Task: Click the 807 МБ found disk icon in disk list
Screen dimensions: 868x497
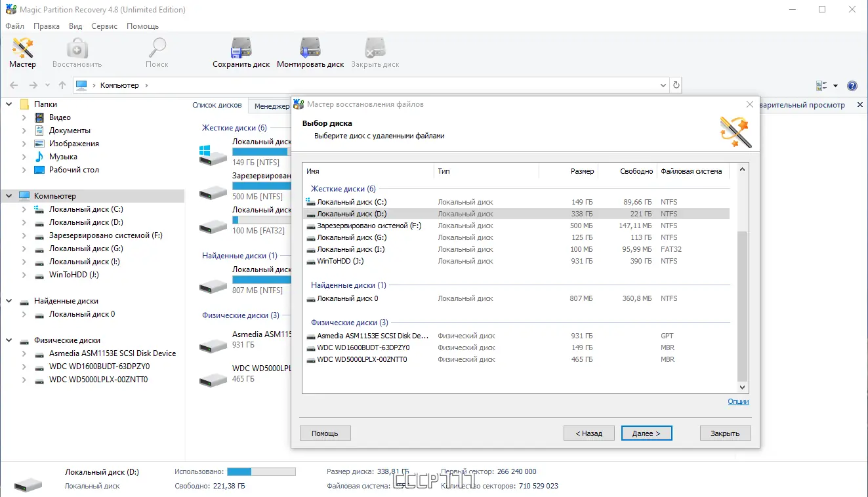Action: [213, 285]
